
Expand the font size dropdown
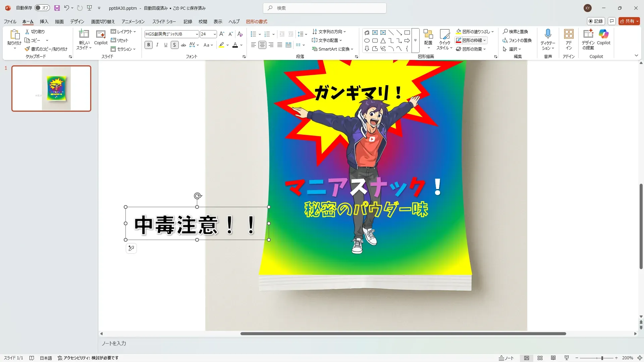click(215, 34)
